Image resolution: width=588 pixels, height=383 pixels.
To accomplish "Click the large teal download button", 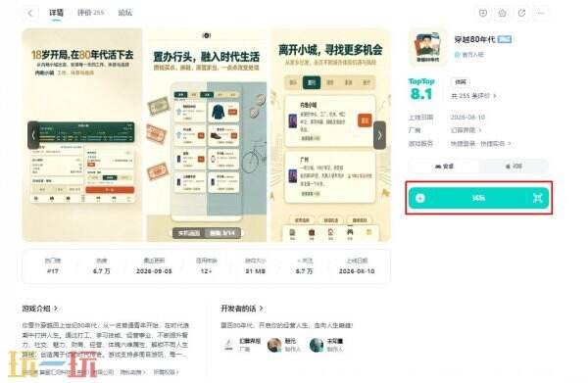I will pyautogui.click(x=479, y=198).
